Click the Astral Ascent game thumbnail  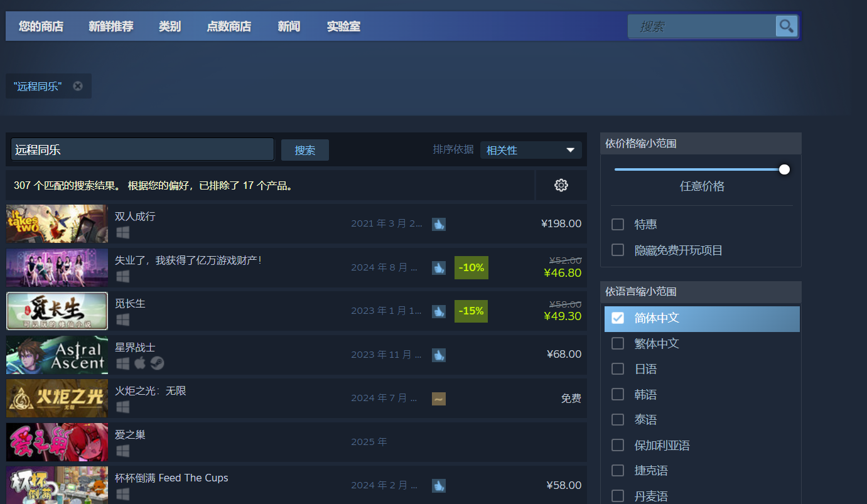57,355
